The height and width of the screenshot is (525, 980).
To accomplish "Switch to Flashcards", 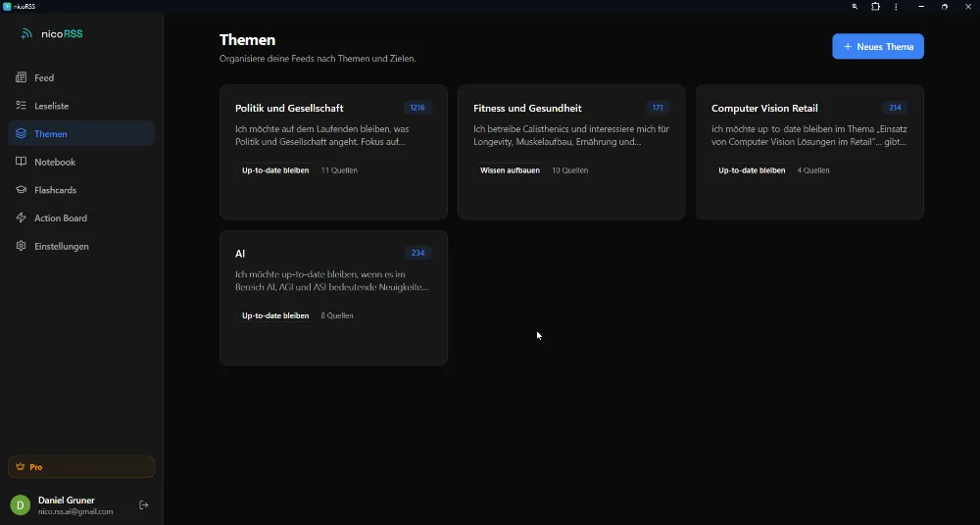I will [81, 190].
